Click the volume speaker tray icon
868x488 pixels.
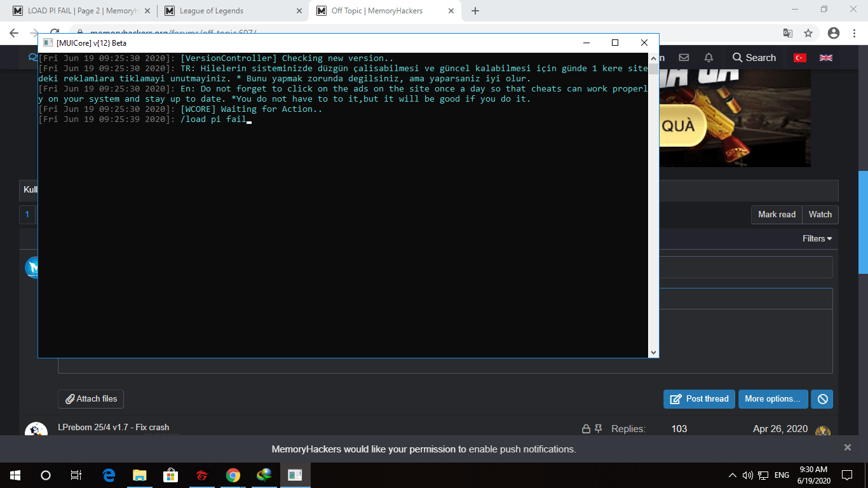click(x=747, y=475)
